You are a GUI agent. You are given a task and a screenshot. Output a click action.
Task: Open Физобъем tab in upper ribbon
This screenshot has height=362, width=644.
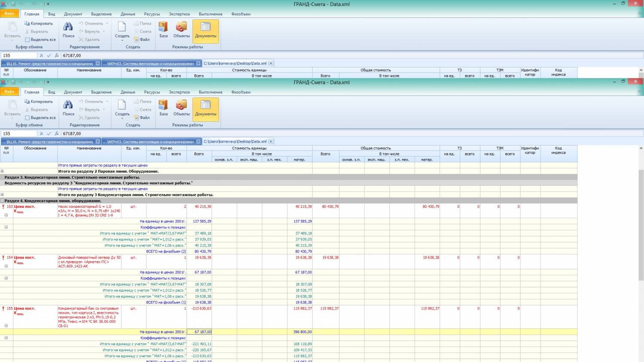click(x=240, y=14)
